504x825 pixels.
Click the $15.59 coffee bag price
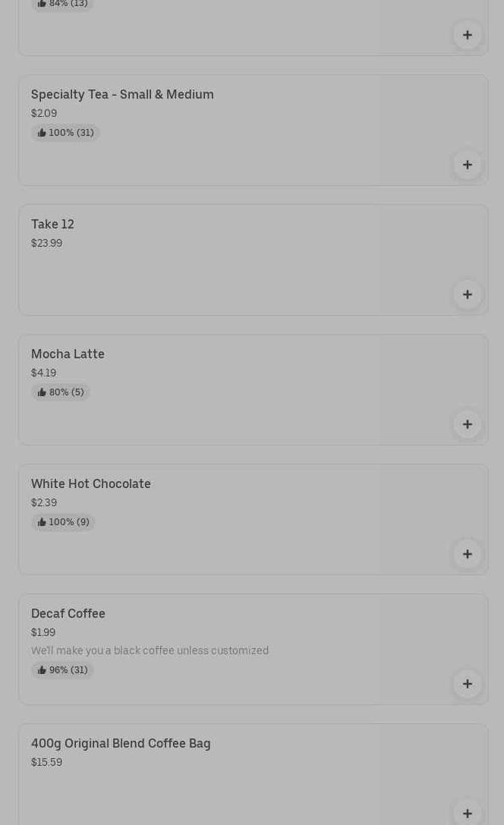point(47,763)
